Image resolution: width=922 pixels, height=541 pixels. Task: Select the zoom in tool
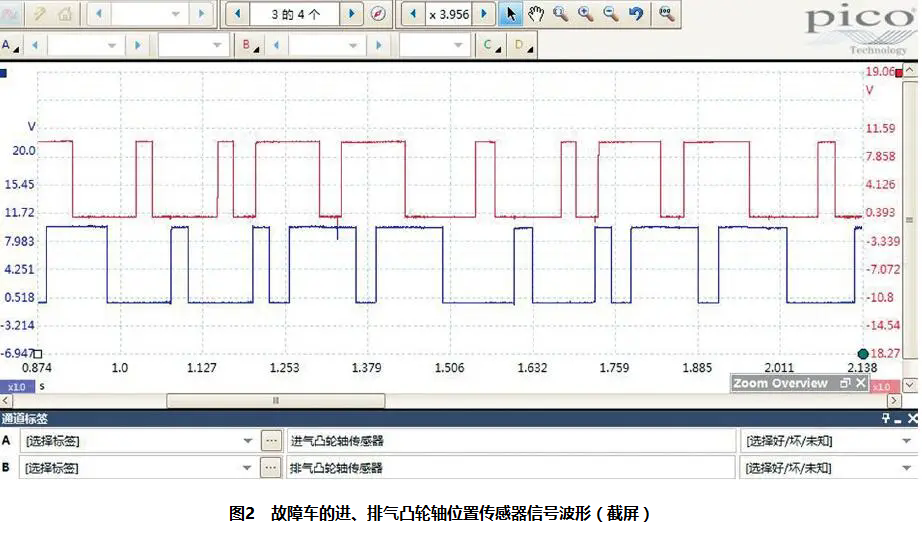586,14
